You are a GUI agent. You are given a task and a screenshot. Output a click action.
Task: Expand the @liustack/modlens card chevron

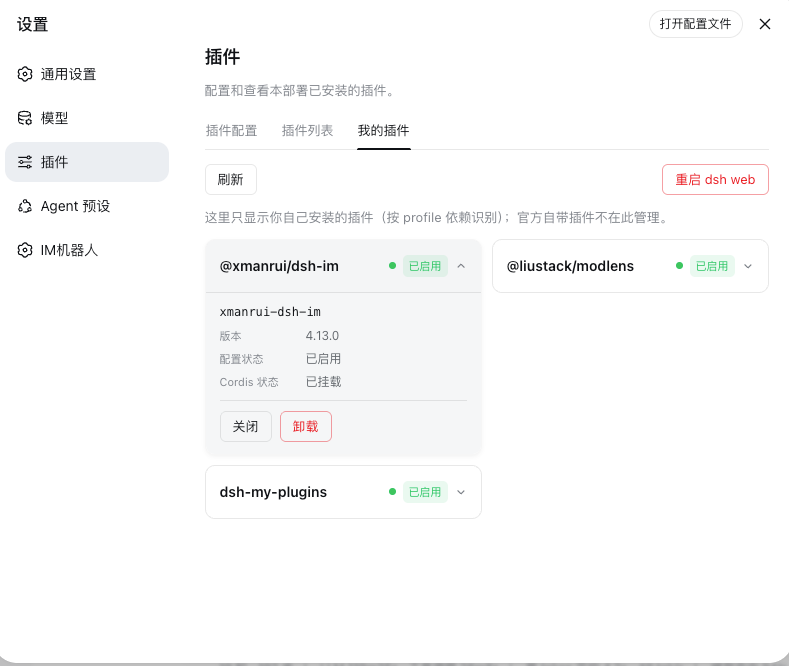click(x=748, y=266)
